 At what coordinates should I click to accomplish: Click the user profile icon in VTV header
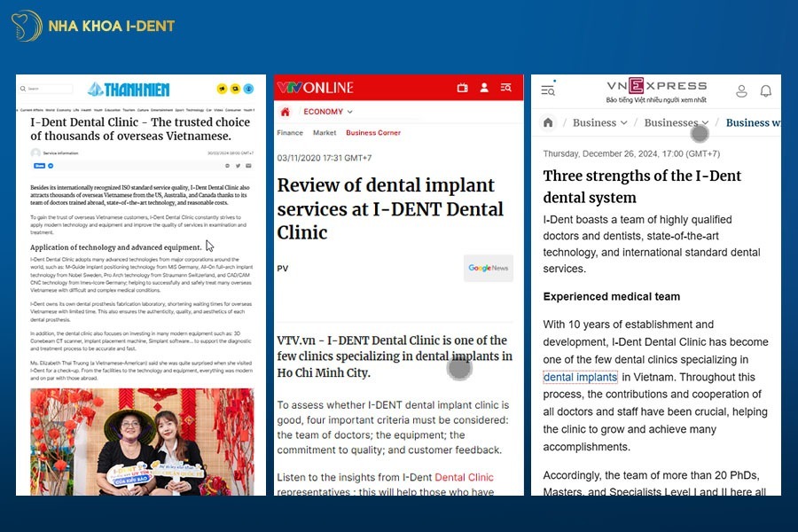click(484, 88)
